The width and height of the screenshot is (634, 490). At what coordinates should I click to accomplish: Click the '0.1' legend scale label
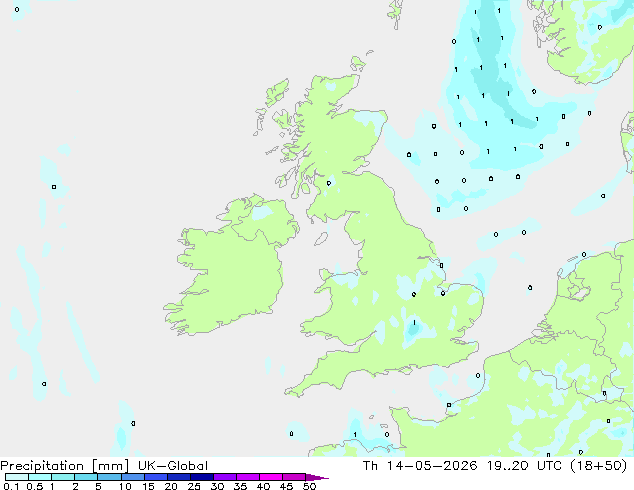click(x=11, y=486)
